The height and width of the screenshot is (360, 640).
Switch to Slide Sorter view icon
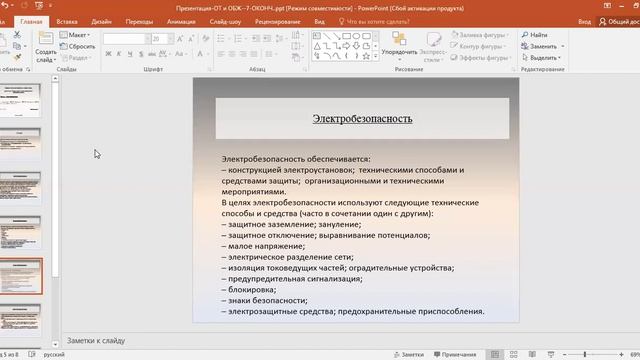513,354
